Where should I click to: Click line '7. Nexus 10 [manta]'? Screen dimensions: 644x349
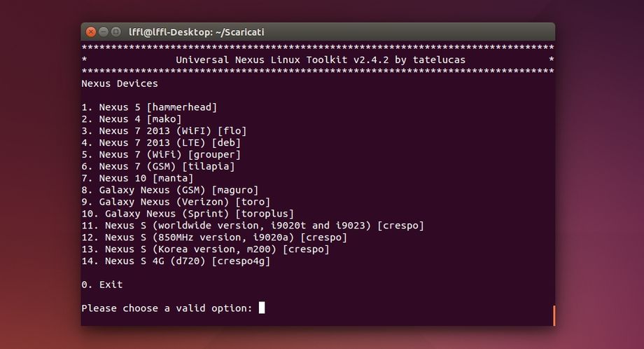coord(137,179)
